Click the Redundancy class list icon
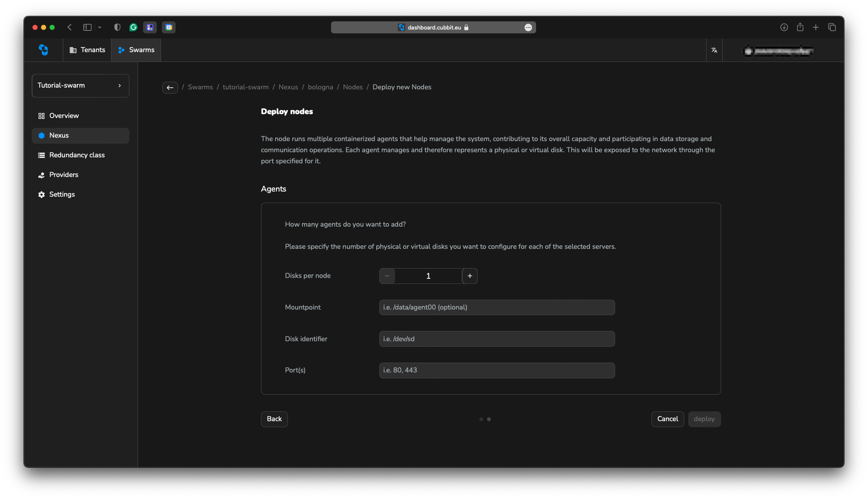This screenshot has height=499, width=868. click(41, 155)
